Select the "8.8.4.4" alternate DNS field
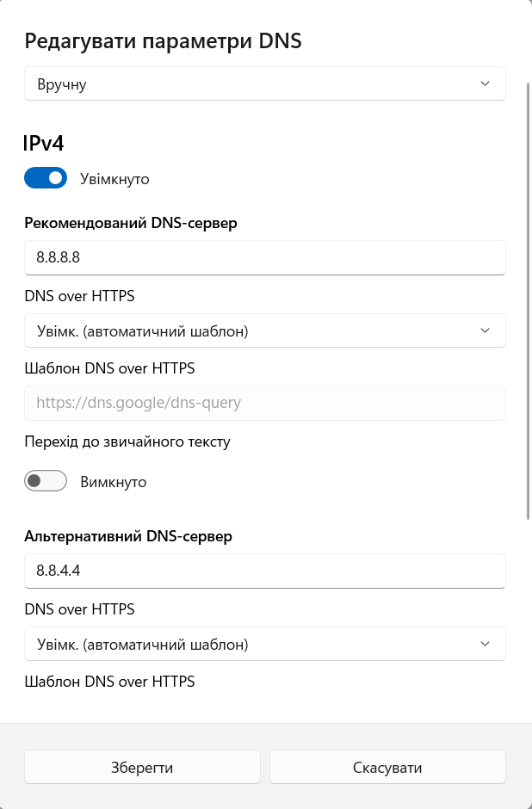Viewport: 532px width, 809px height. point(265,571)
